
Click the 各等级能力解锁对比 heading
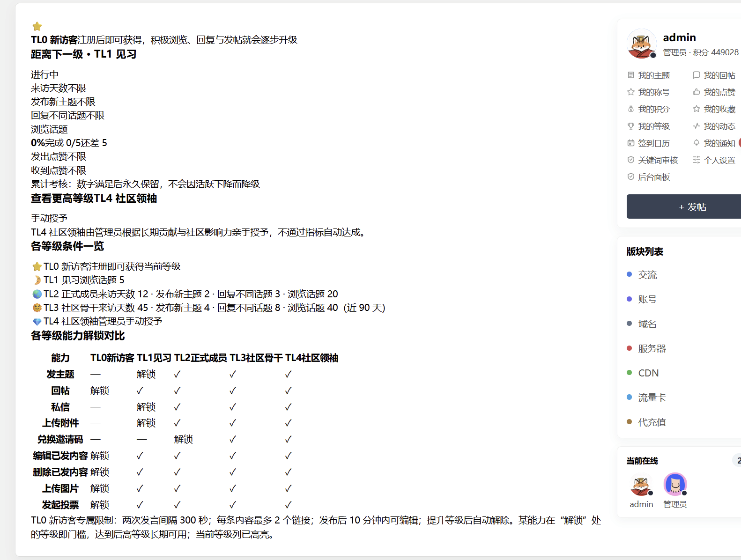tap(78, 336)
